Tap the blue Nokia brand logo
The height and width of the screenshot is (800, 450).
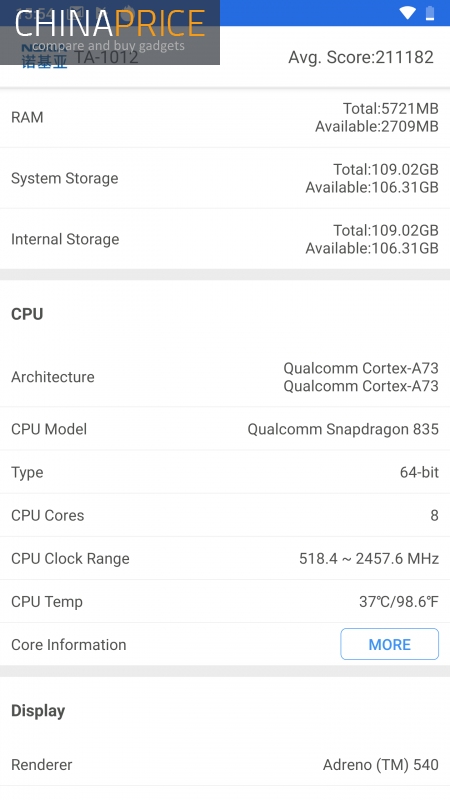coord(44,58)
